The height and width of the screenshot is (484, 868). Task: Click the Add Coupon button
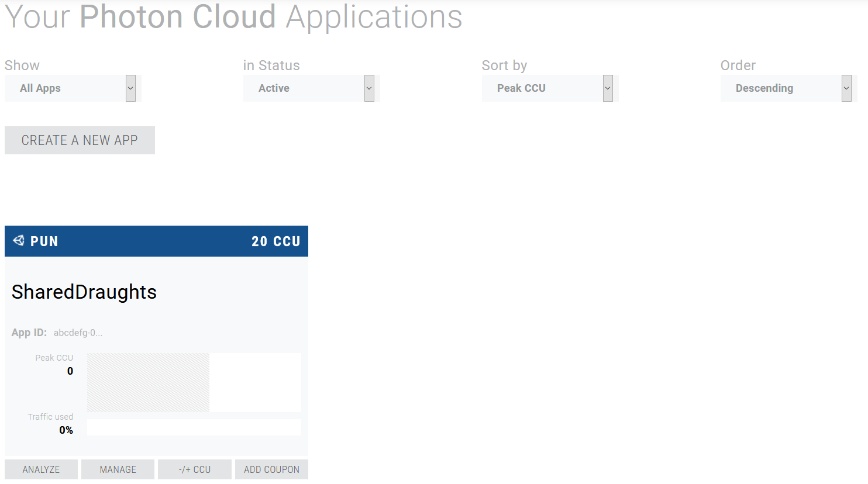(x=271, y=469)
